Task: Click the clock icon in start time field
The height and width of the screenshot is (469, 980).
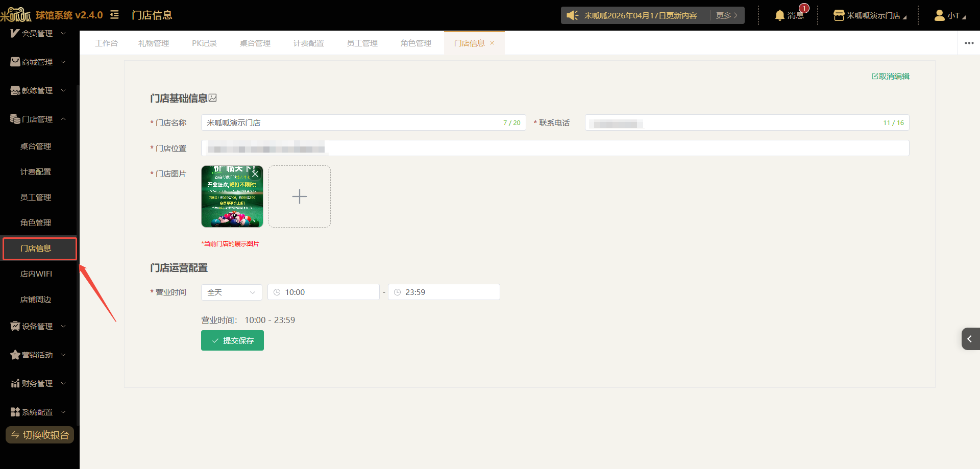Action: [277, 292]
